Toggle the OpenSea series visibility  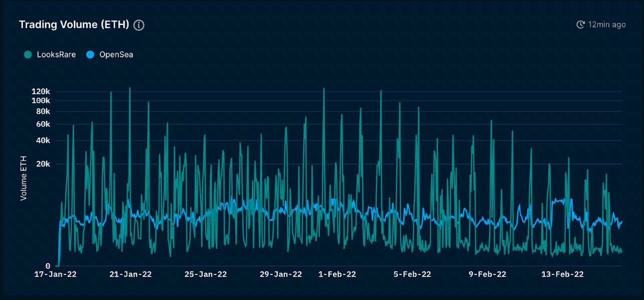click(109, 54)
